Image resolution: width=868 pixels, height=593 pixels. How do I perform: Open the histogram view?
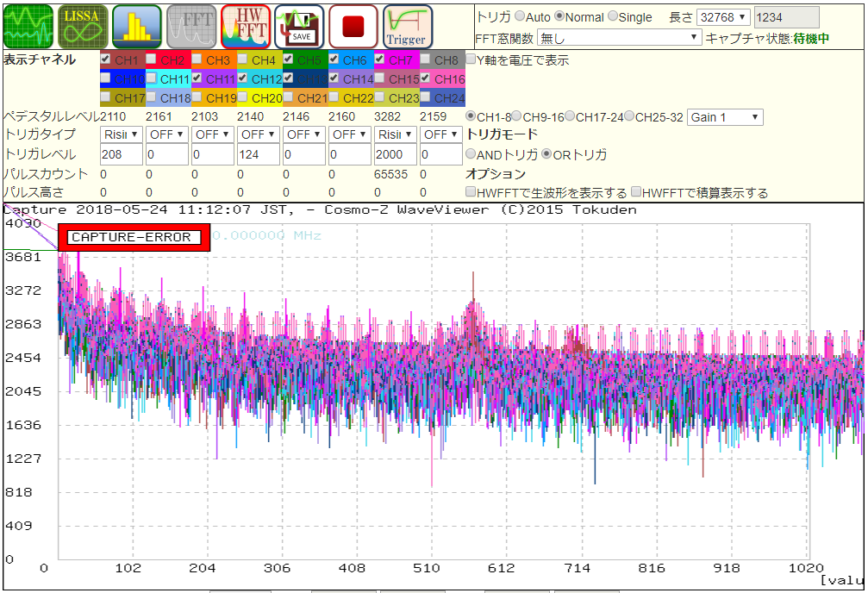[x=137, y=26]
